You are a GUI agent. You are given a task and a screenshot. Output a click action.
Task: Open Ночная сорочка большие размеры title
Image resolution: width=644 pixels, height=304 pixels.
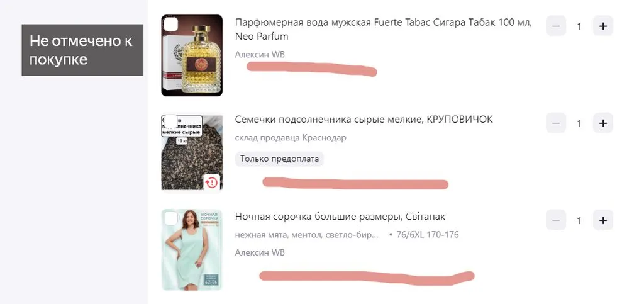(x=340, y=217)
